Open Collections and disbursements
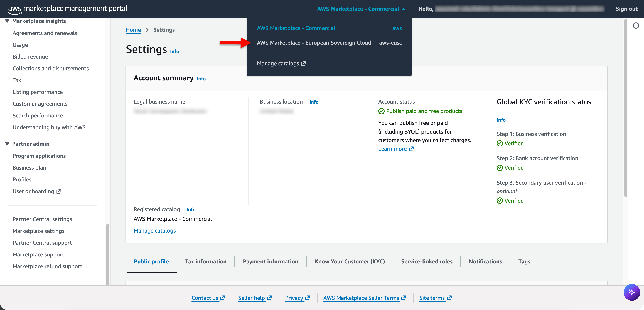Image resolution: width=644 pixels, height=310 pixels. tap(51, 68)
